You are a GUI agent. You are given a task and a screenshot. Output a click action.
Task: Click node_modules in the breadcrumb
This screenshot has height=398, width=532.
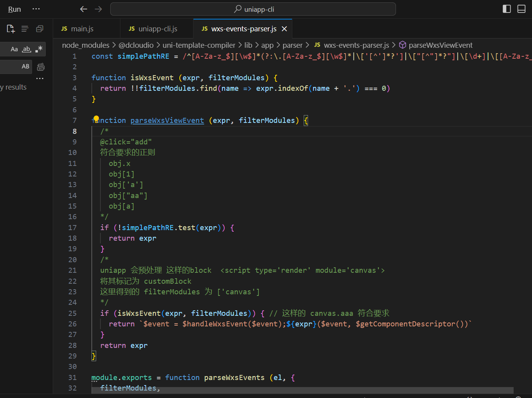(x=86, y=45)
